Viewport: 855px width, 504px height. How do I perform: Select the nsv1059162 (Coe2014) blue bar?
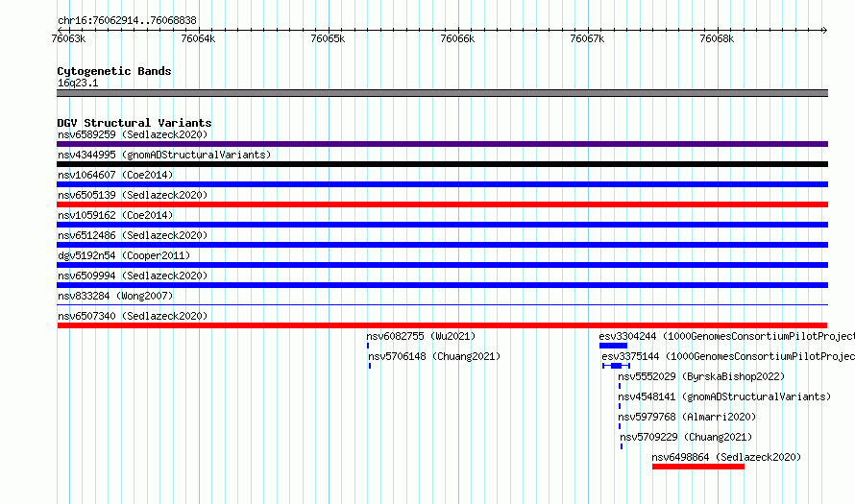442,225
